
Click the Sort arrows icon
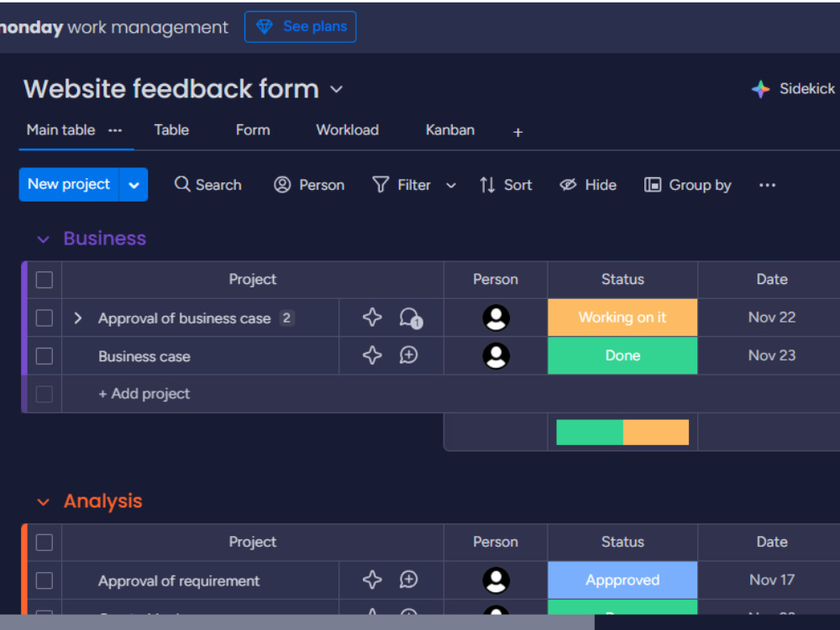coord(487,185)
